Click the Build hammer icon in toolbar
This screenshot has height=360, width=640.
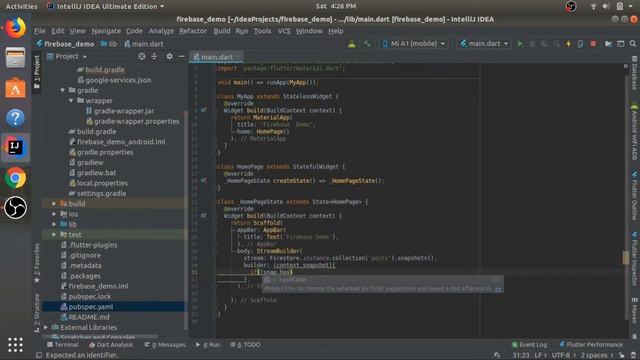[x=367, y=44]
